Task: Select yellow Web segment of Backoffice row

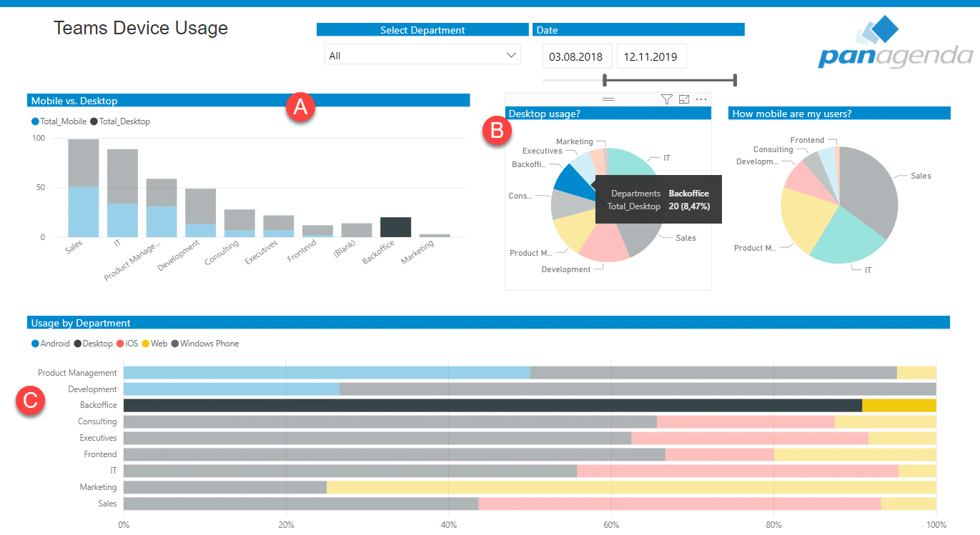Action: 899,406
